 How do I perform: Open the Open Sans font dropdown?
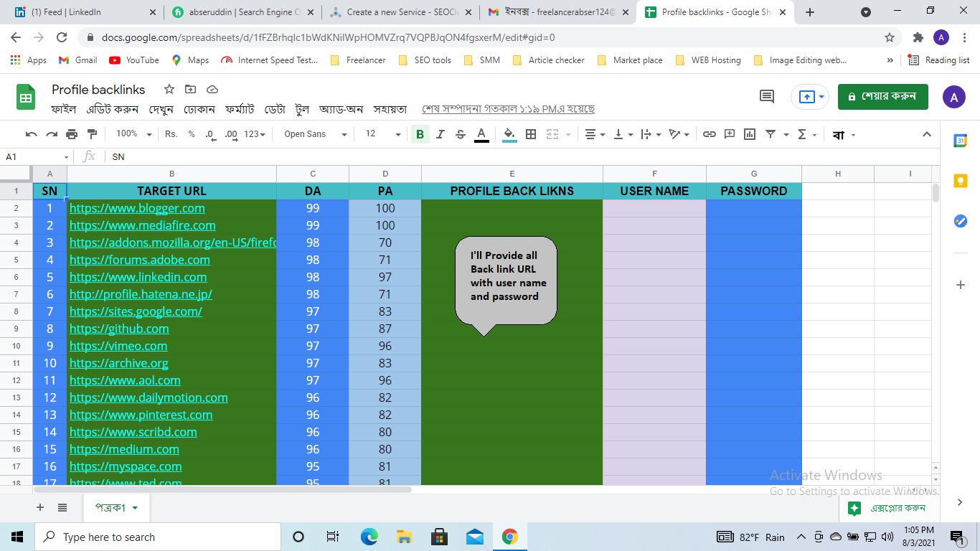click(315, 134)
